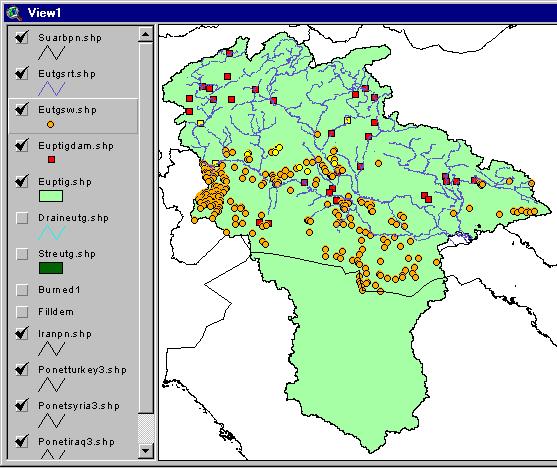Click the line symbol under Ponetturkey3.shp
This screenshot has width=557, height=468.
52,385
